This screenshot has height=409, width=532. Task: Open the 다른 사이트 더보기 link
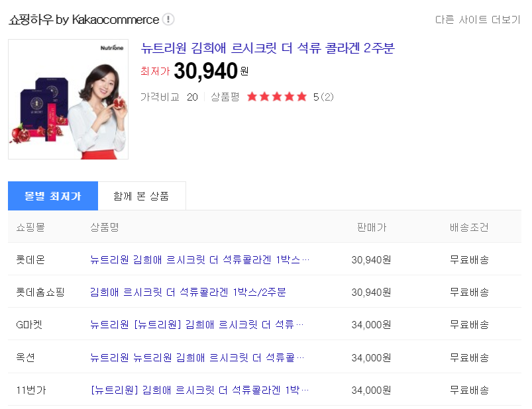(x=478, y=20)
